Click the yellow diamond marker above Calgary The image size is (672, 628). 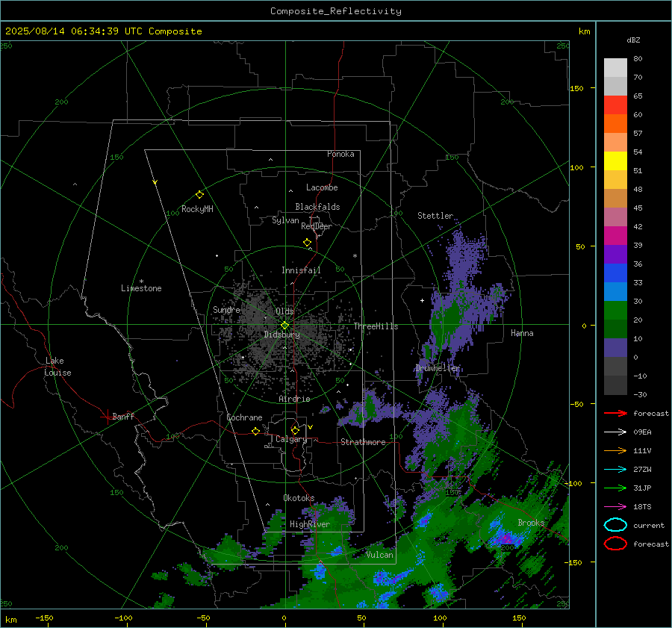[295, 430]
